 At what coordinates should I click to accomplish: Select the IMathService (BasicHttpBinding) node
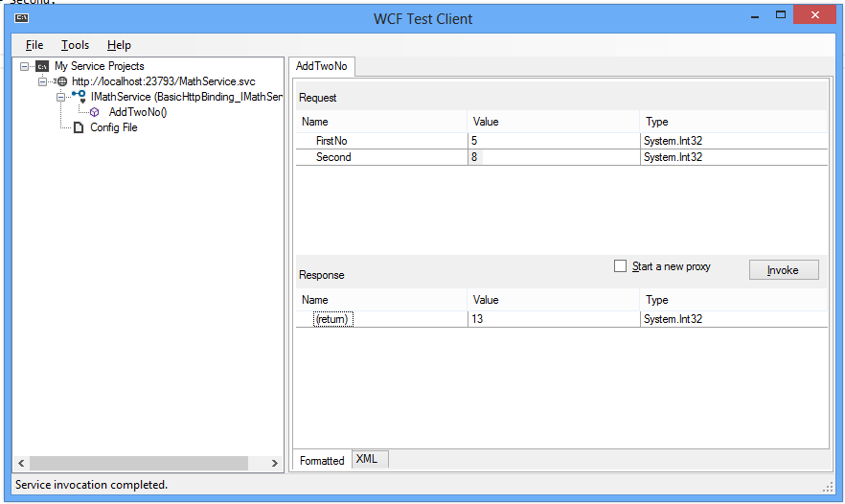point(187,97)
